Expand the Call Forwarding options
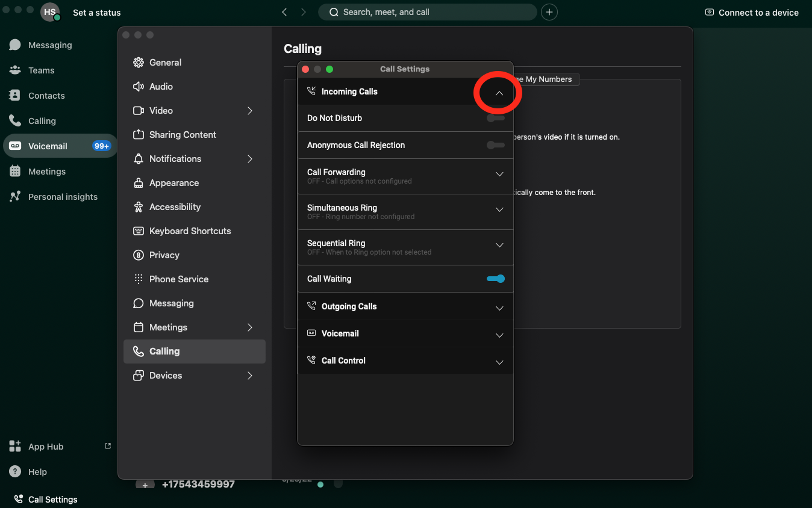The image size is (812, 508). [x=499, y=175]
